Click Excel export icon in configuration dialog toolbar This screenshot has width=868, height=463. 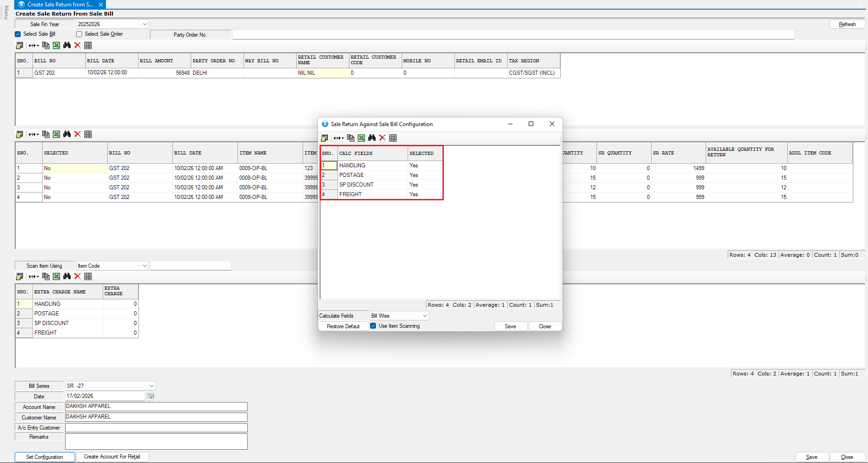361,138
